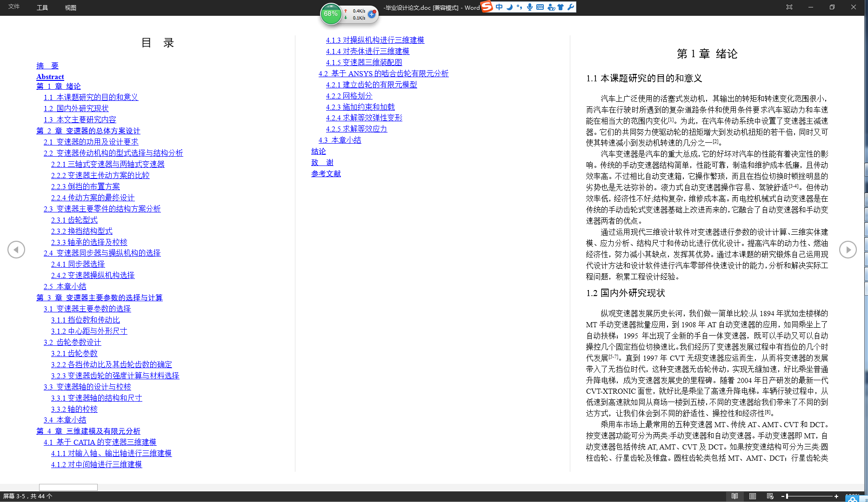Switch to Web Layout view
Viewport: 868px width, 502px height.
tap(770, 496)
